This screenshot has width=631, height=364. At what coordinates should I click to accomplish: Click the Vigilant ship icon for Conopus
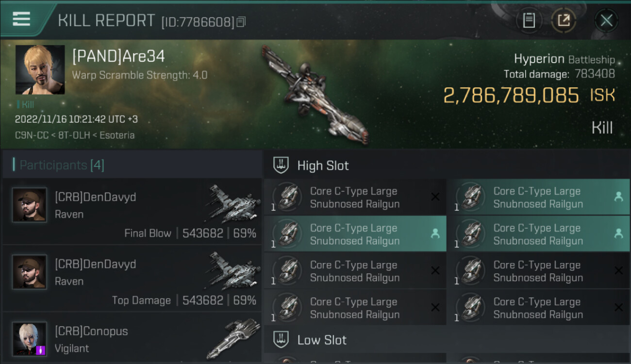(x=232, y=339)
